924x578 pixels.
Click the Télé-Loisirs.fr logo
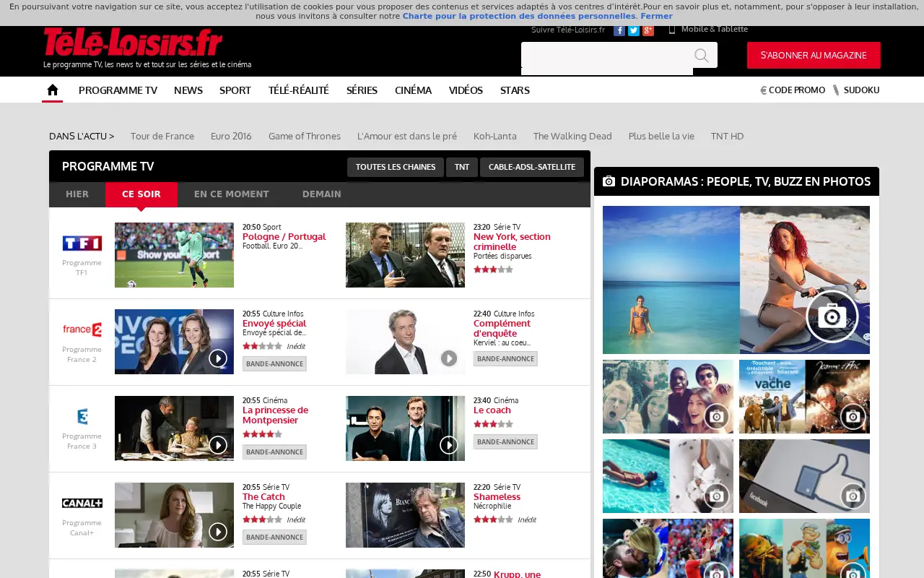click(x=133, y=42)
